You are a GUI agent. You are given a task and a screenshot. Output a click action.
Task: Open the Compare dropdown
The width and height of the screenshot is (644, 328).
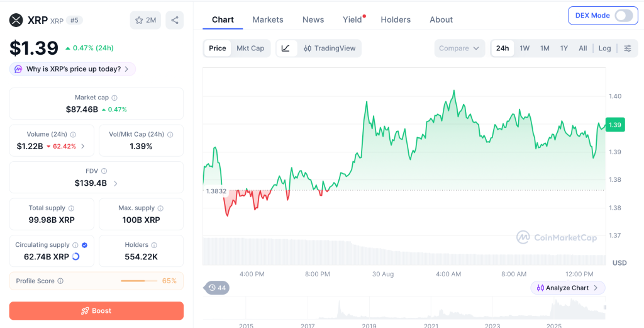459,48
